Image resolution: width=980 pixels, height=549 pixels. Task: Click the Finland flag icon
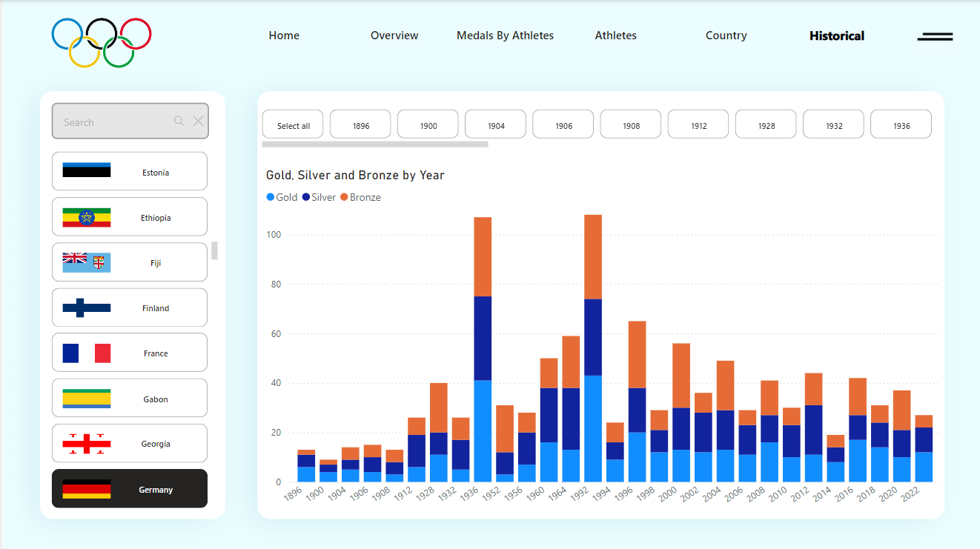coord(87,307)
